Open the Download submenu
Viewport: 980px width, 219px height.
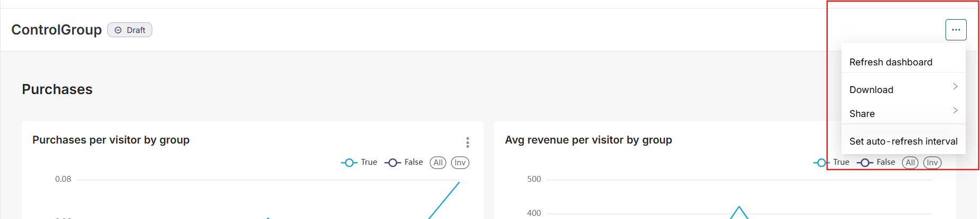click(903, 89)
